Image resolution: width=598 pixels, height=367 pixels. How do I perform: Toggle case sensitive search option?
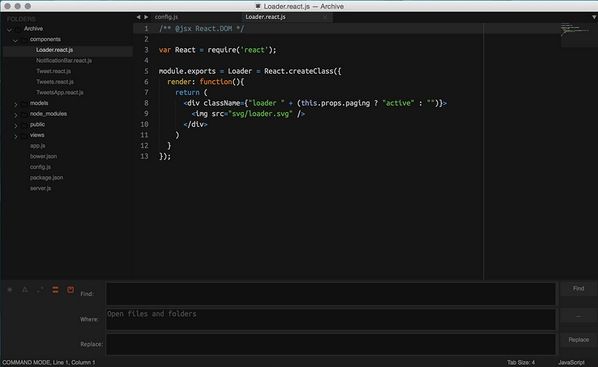tap(25, 290)
